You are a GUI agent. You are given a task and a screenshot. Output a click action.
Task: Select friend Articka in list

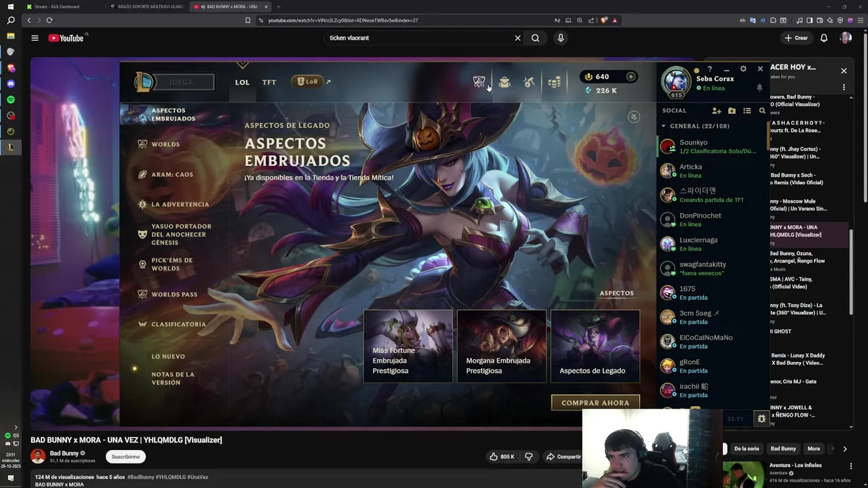(712, 171)
